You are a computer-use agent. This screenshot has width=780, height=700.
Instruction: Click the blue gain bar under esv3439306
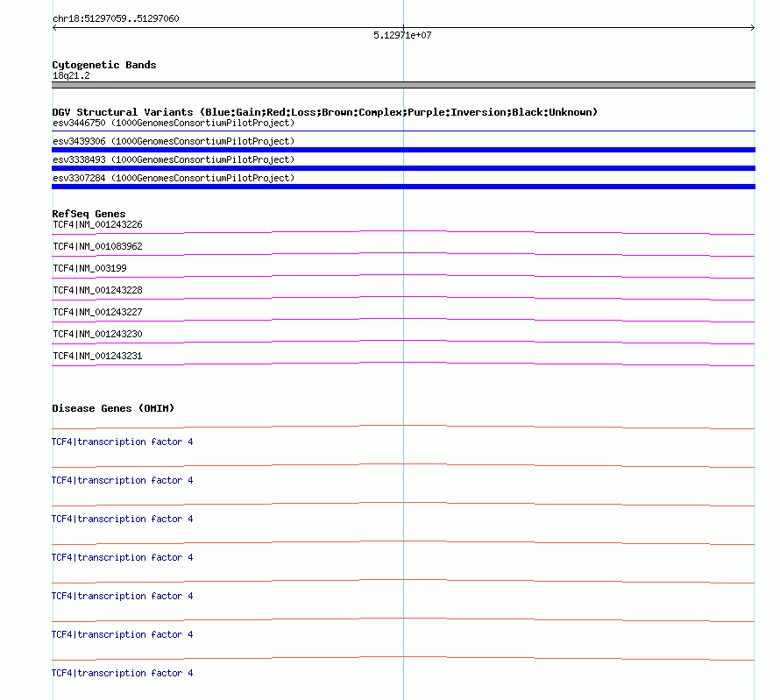403,150
